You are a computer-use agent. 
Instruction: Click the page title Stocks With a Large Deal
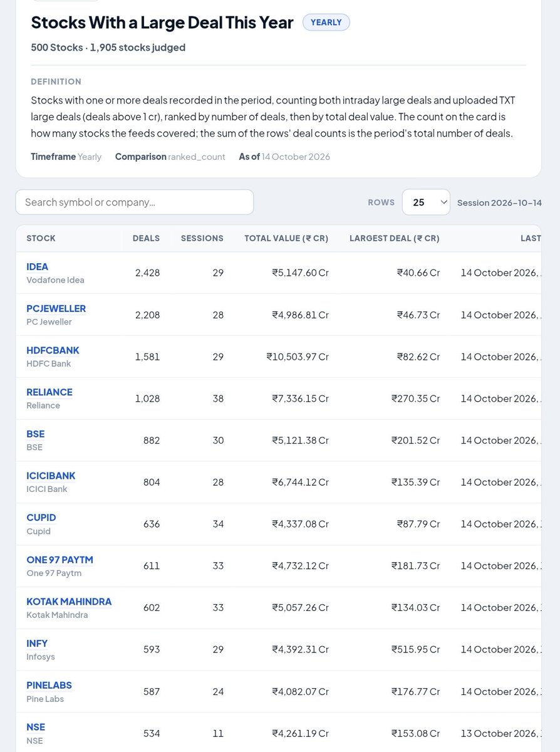coord(162,23)
